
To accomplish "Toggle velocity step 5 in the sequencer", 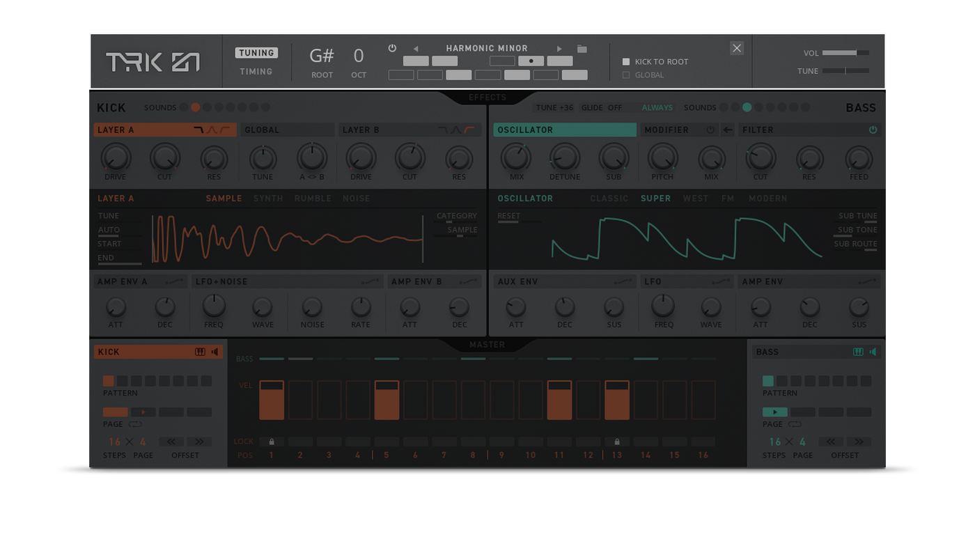I will (387, 400).
